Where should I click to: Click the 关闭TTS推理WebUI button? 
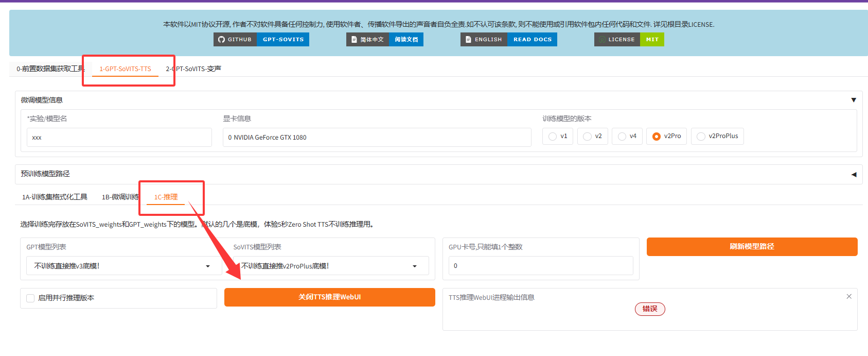pyautogui.click(x=330, y=297)
